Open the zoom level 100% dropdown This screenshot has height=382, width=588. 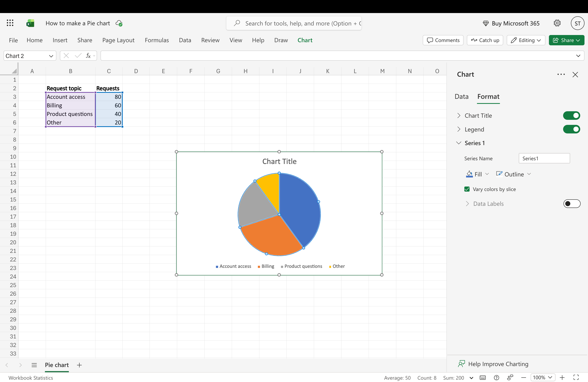[543, 377]
